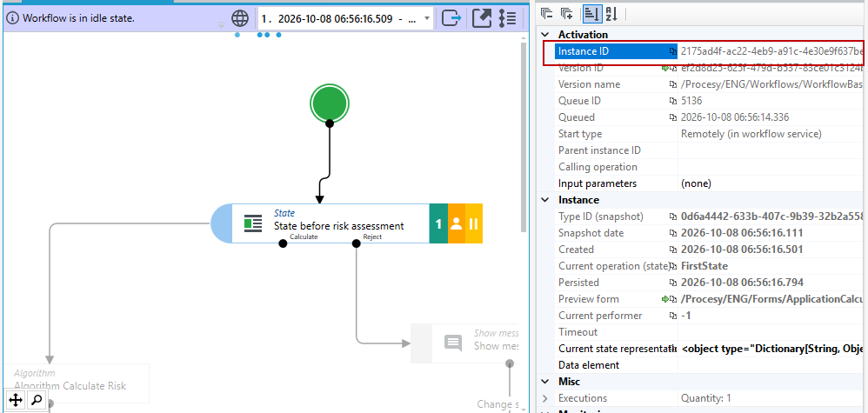Click the yellow pause badge on State node
This screenshot has width=868, height=413.
tap(474, 223)
